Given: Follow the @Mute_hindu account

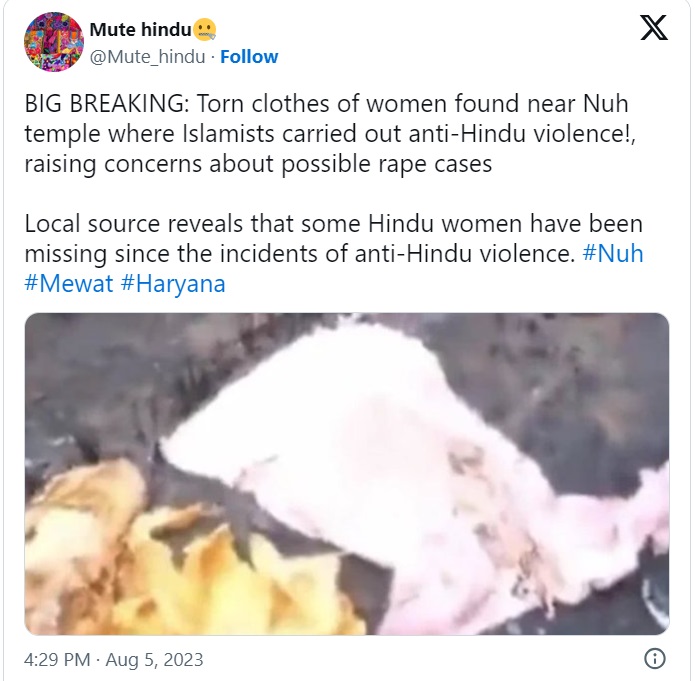Looking at the screenshot, I should pos(249,57).
